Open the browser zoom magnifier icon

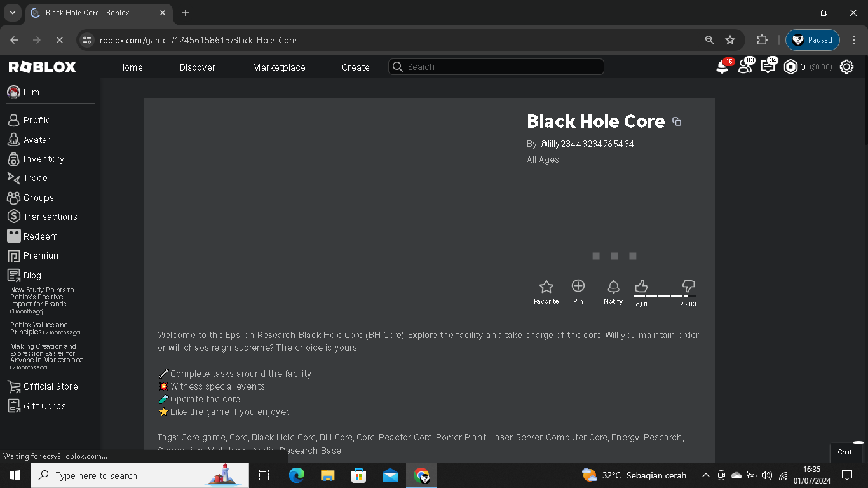pos(710,40)
